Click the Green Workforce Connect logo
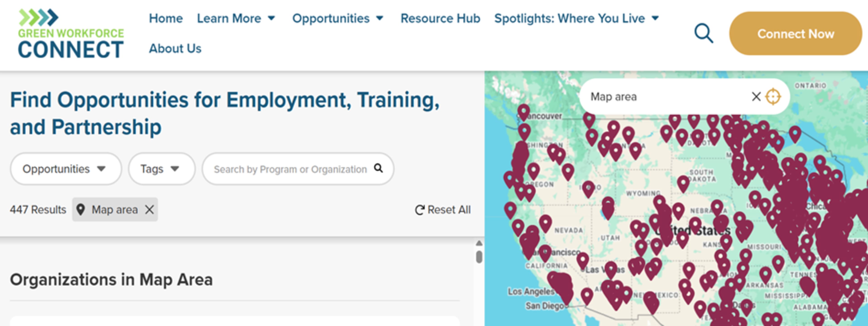The image size is (868, 326). [71, 34]
